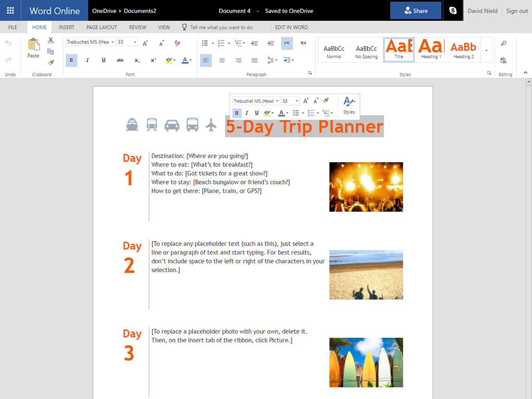
Task: Select the Format Painter icon
Action: pyautogui.click(x=50, y=62)
